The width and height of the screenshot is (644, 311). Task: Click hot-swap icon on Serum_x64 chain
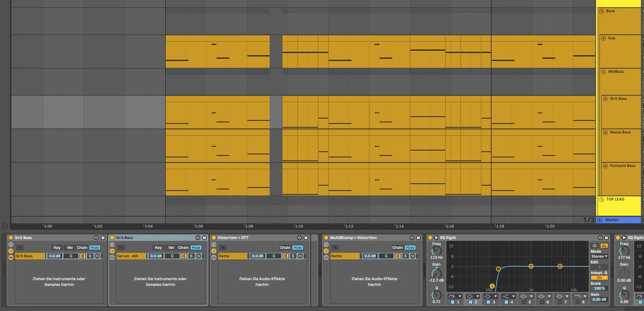[x=198, y=256]
